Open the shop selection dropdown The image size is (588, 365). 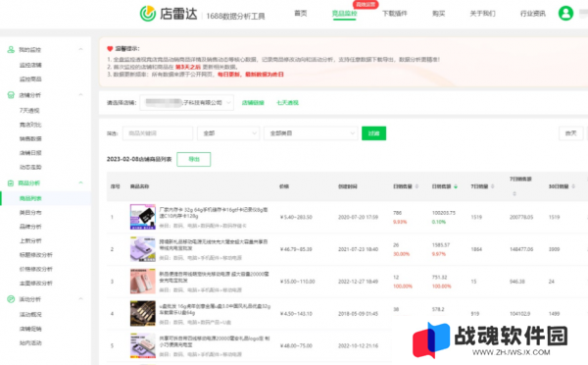pyautogui.click(x=187, y=102)
